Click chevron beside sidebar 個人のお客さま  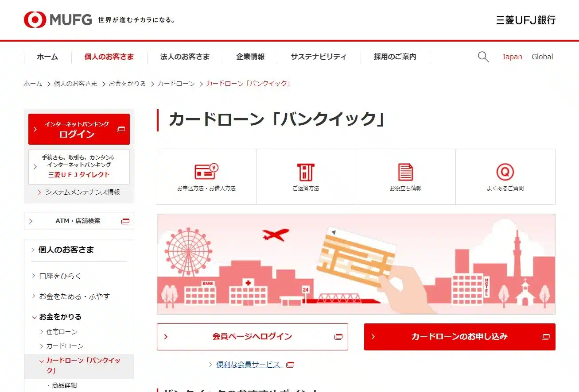(x=33, y=250)
